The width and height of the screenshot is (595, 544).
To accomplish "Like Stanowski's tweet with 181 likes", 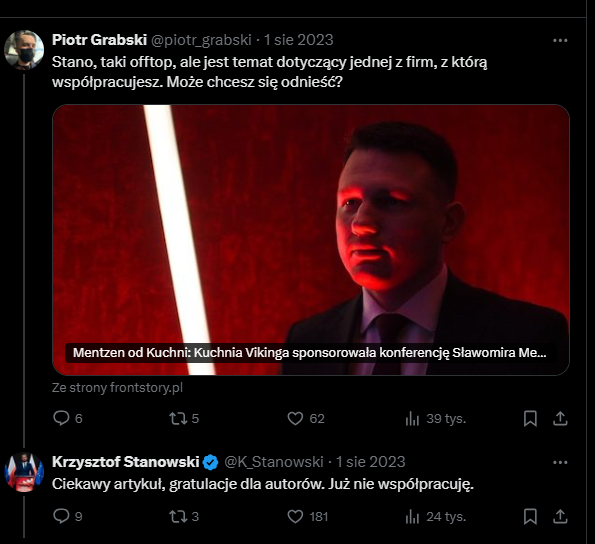I will tap(307, 516).
